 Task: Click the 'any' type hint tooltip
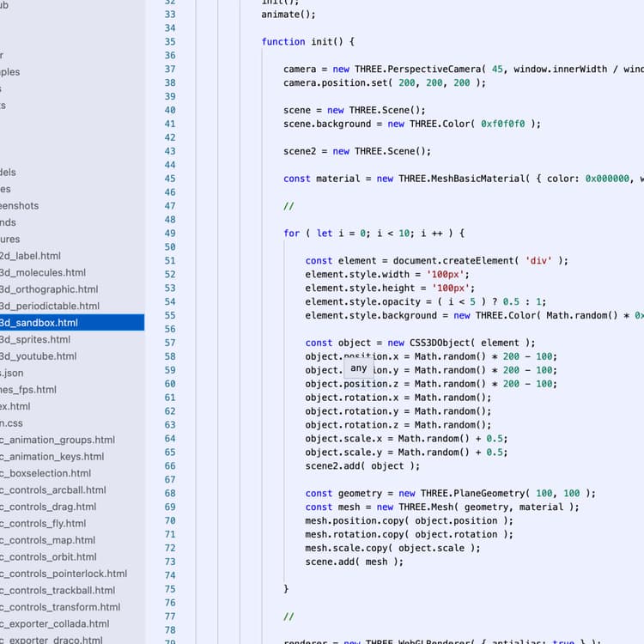(x=359, y=368)
